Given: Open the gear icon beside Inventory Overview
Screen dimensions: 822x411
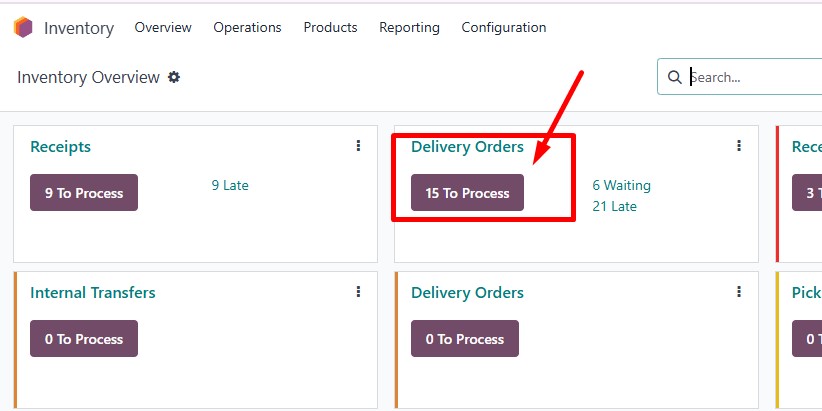Looking at the screenshot, I should click(174, 78).
